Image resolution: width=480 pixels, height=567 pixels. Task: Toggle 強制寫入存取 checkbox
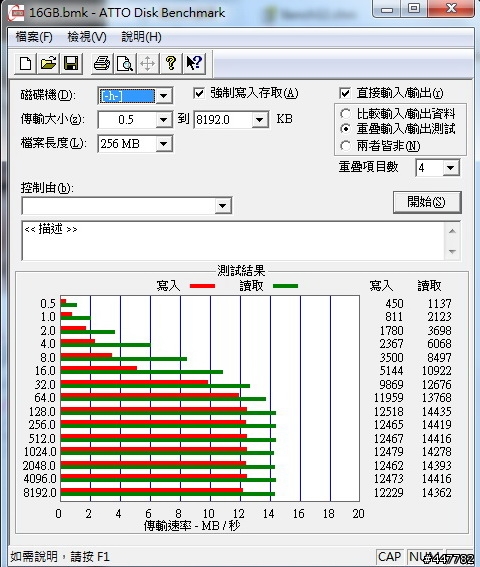point(199,93)
